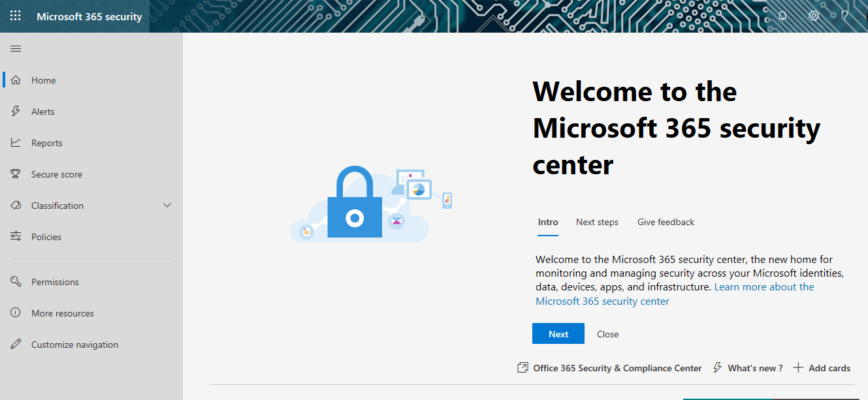Open the help question mark
The width and height of the screenshot is (868, 400).
coord(844,16)
